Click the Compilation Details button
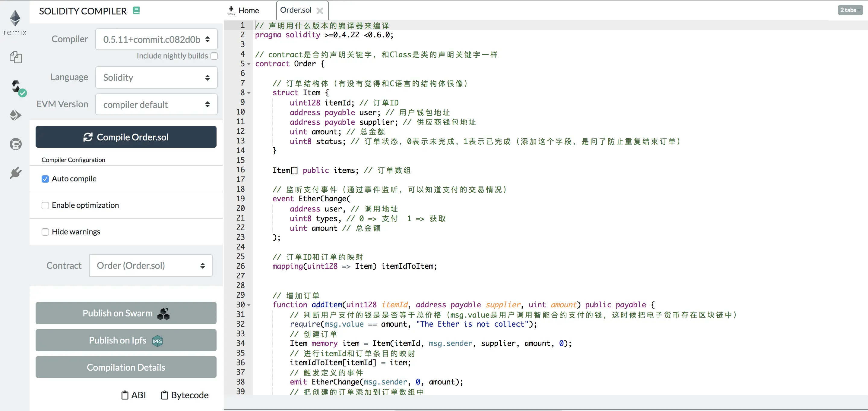 click(126, 367)
